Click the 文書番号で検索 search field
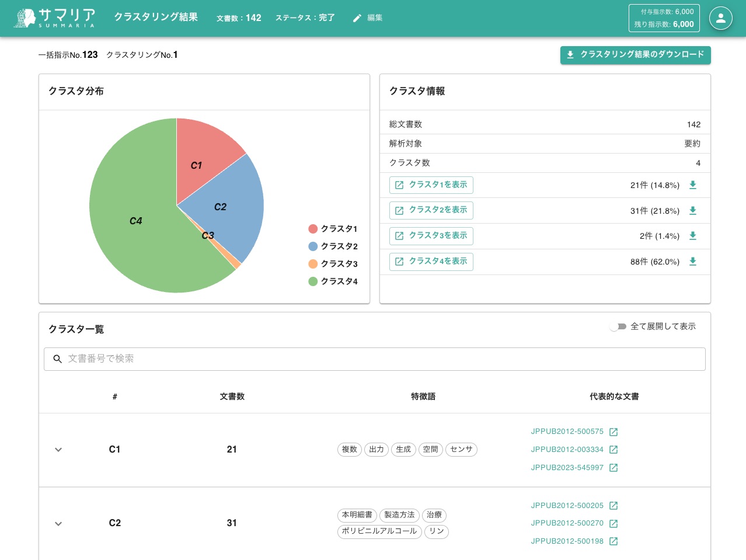746x560 pixels. (375, 359)
